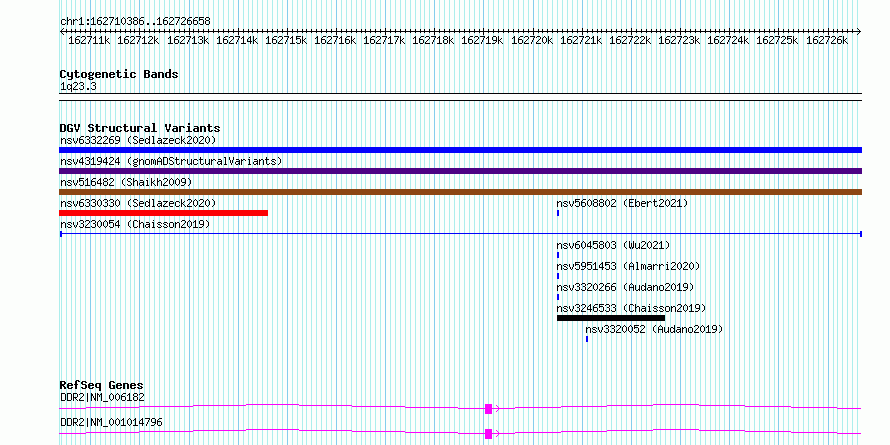890x445 pixels.
Task: Click the 1q23.3 band label
Action: coord(77,86)
